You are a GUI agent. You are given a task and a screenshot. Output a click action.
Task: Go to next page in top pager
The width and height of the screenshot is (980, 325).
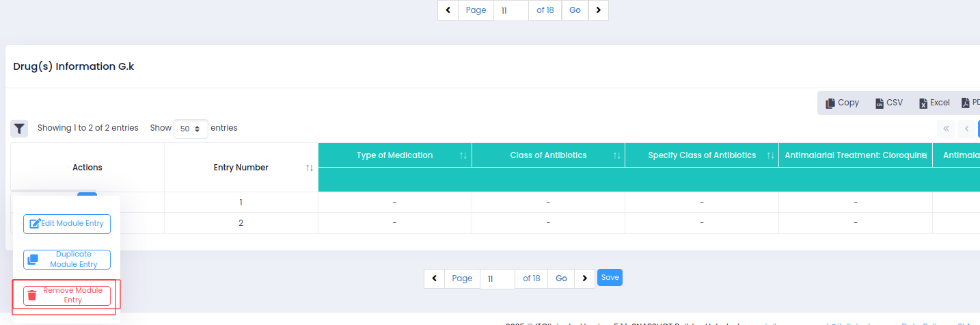(598, 10)
